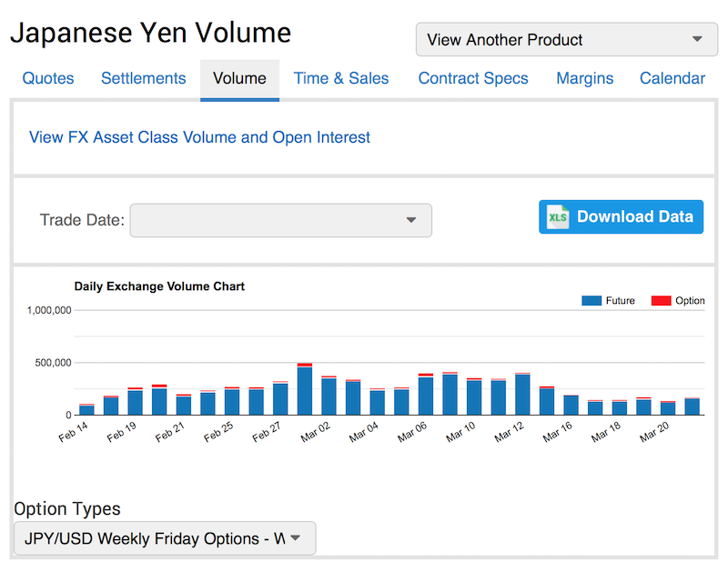Click the blue Future legend swatch
The width and height of the screenshot is (728, 572).
click(x=591, y=301)
